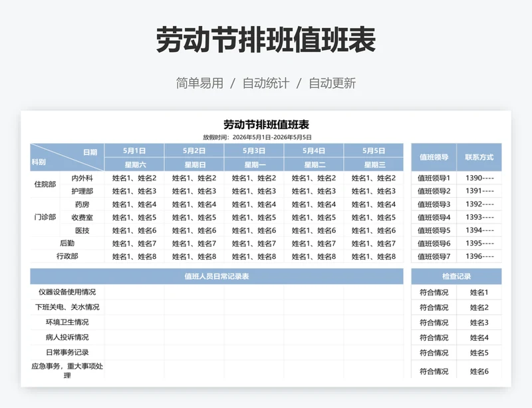
Task: Click the subtitle text 简单易用
Action: [x=199, y=83]
